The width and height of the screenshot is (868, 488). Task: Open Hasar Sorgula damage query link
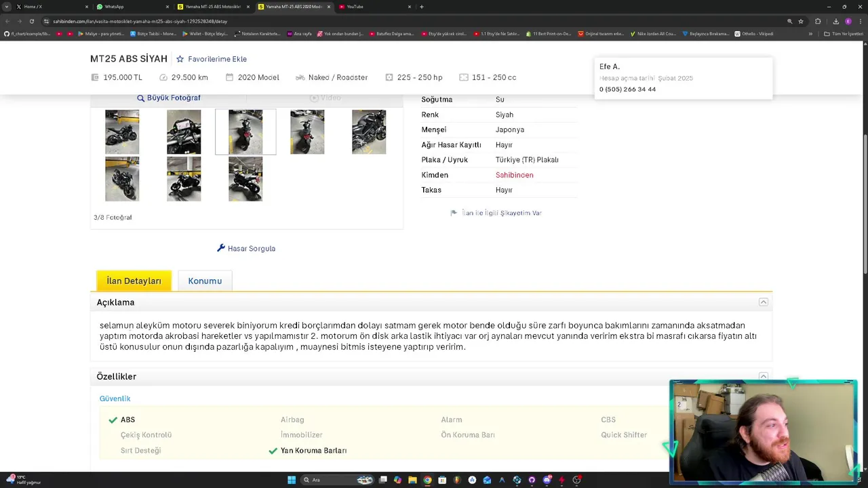point(252,248)
